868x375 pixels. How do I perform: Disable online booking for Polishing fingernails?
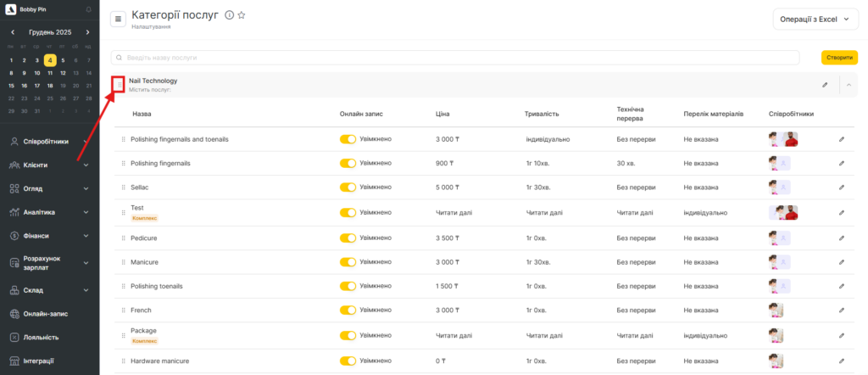tap(348, 163)
